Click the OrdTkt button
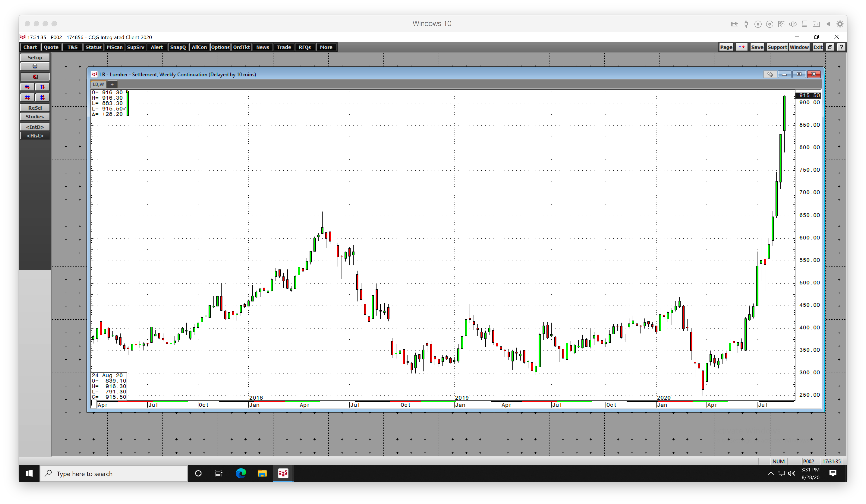 pos(241,47)
